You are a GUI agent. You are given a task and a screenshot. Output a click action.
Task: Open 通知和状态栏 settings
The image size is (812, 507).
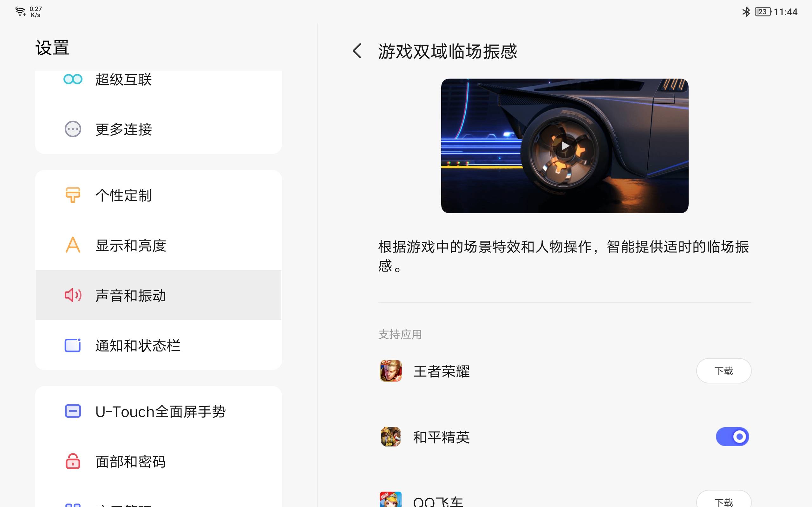pos(138,345)
